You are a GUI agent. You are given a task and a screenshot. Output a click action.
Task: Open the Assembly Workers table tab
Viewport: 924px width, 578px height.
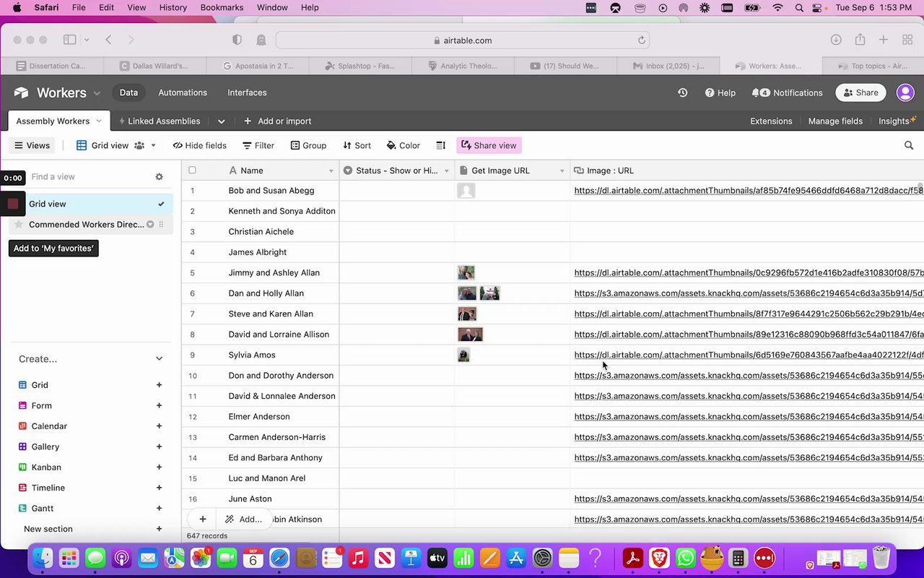point(58,121)
